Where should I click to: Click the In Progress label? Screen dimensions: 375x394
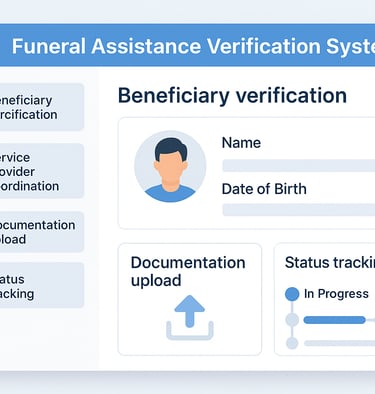tap(336, 294)
